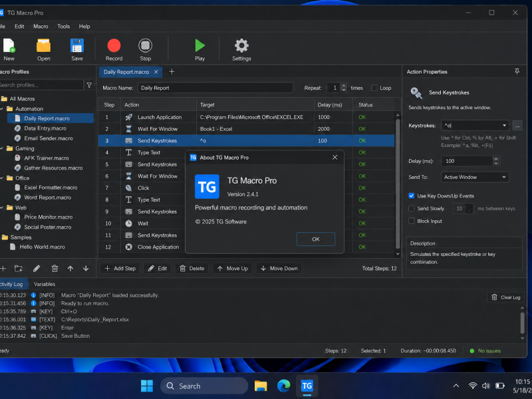Viewport: 532px width, 399px height.
Task: Click the Move Down button
Action: (279, 269)
